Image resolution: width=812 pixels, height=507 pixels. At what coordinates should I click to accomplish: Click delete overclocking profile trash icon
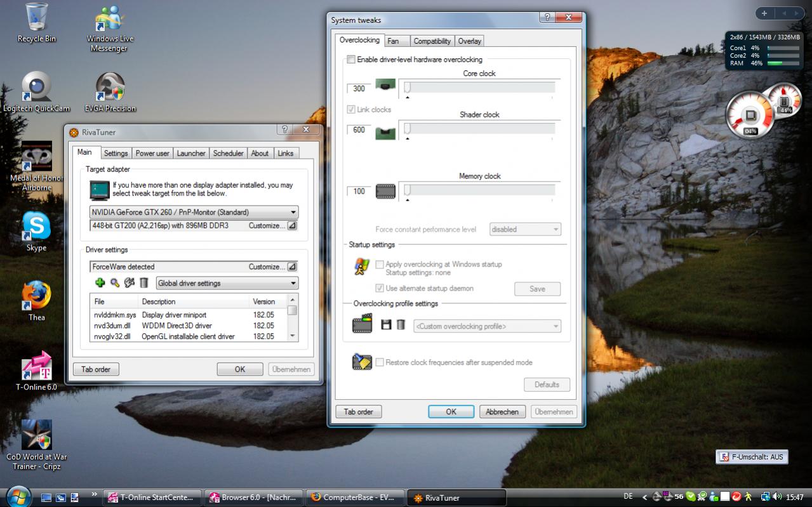tap(401, 325)
